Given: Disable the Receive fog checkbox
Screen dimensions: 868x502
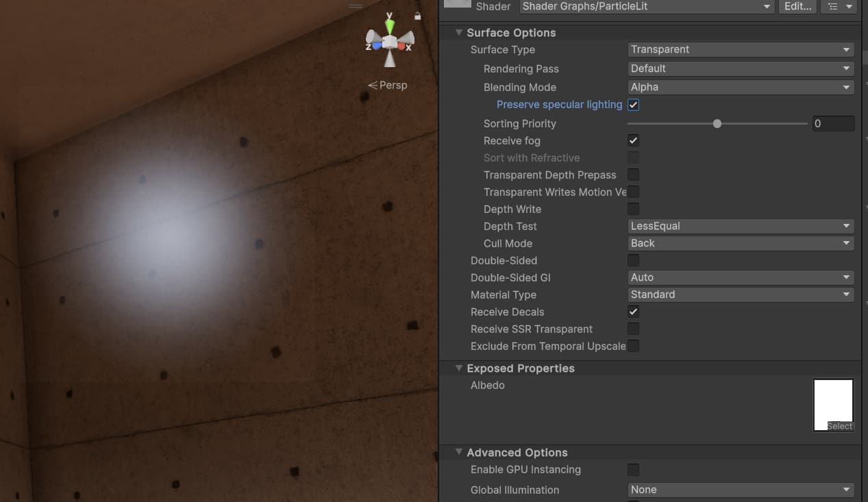Looking at the screenshot, I should pyautogui.click(x=632, y=140).
